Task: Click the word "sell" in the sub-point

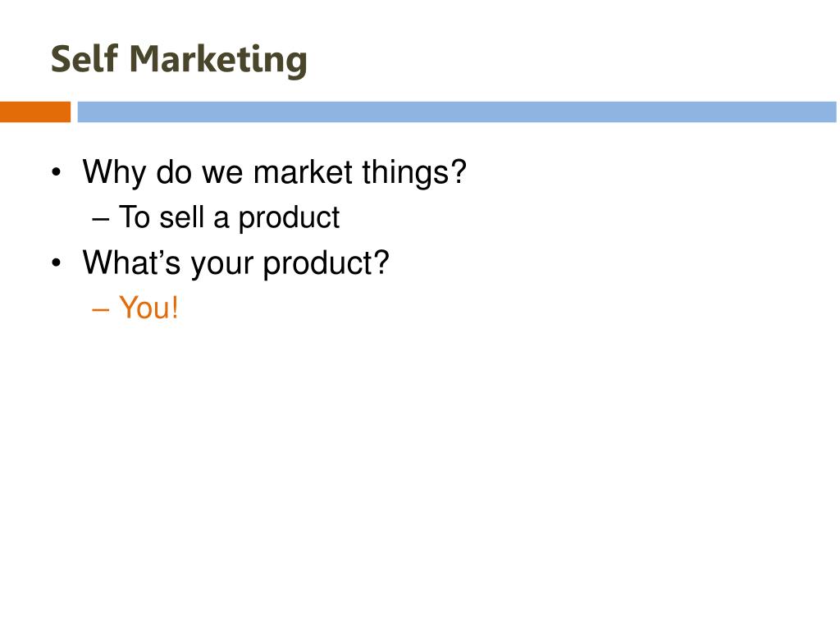Action: pos(181,217)
